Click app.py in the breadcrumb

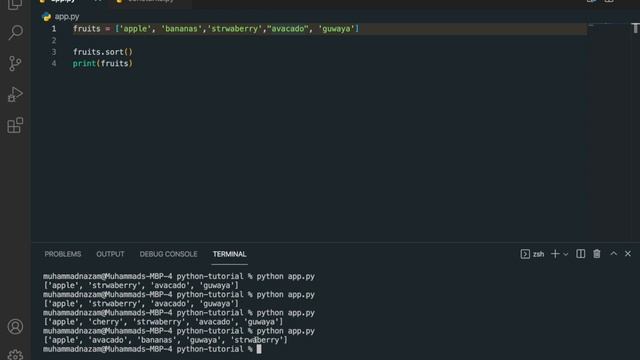point(67,17)
